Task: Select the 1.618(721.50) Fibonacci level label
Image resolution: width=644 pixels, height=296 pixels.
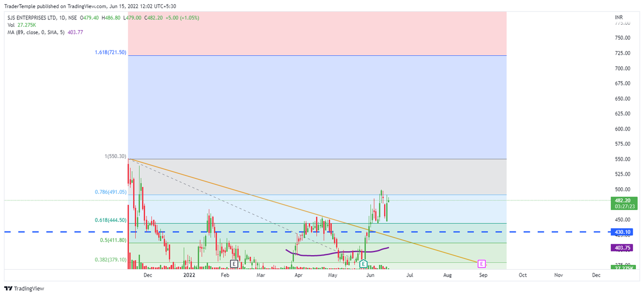Action: (x=111, y=53)
